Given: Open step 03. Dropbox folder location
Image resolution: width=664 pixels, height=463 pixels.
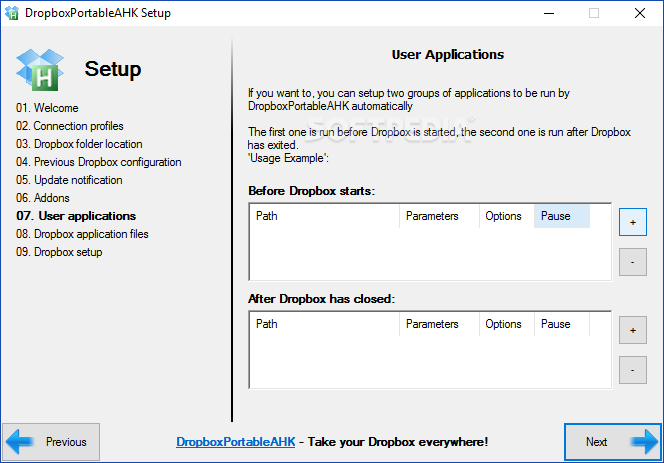Looking at the screenshot, I should point(79,144).
